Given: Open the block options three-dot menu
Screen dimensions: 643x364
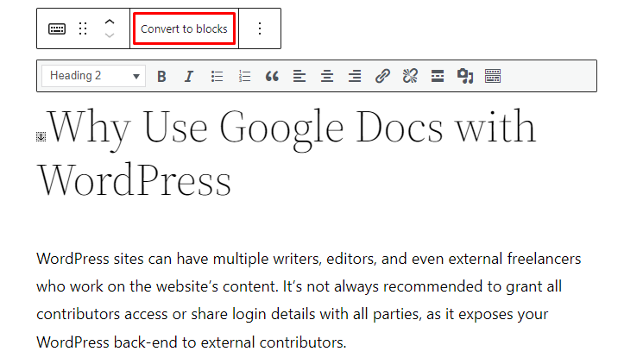Looking at the screenshot, I should pos(260,28).
